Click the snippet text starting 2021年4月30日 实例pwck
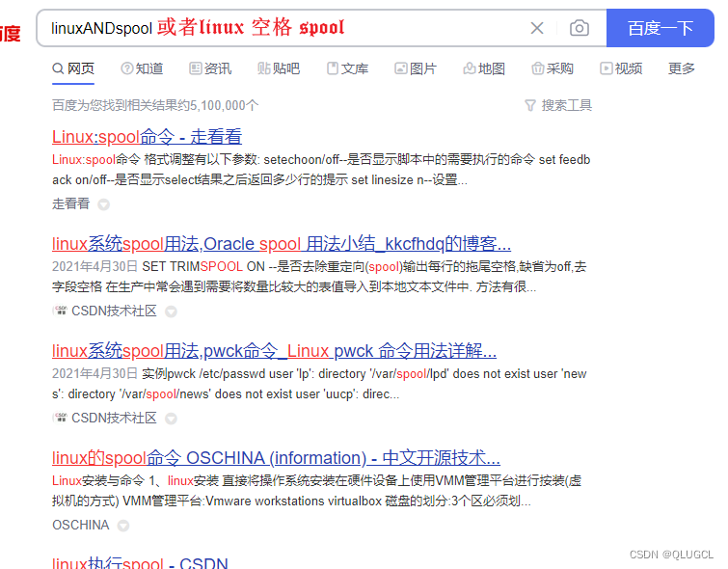The height and width of the screenshot is (569, 728). [319, 384]
